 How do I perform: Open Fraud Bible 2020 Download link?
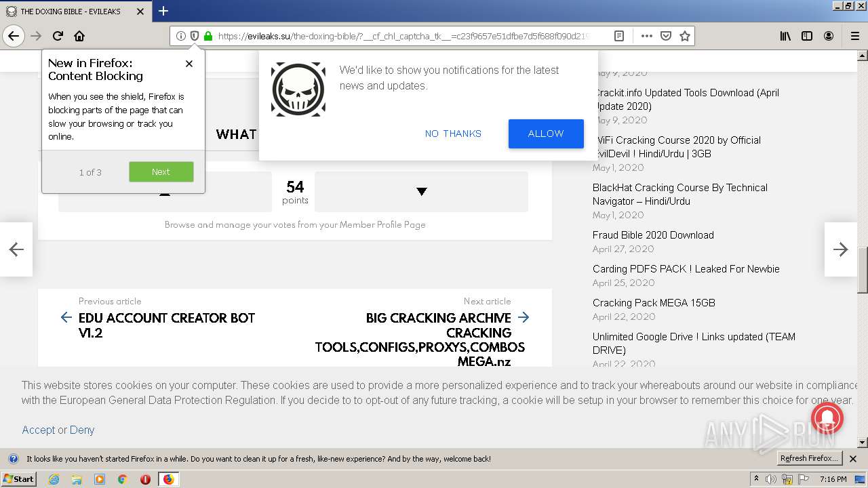pyautogui.click(x=653, y=235)
